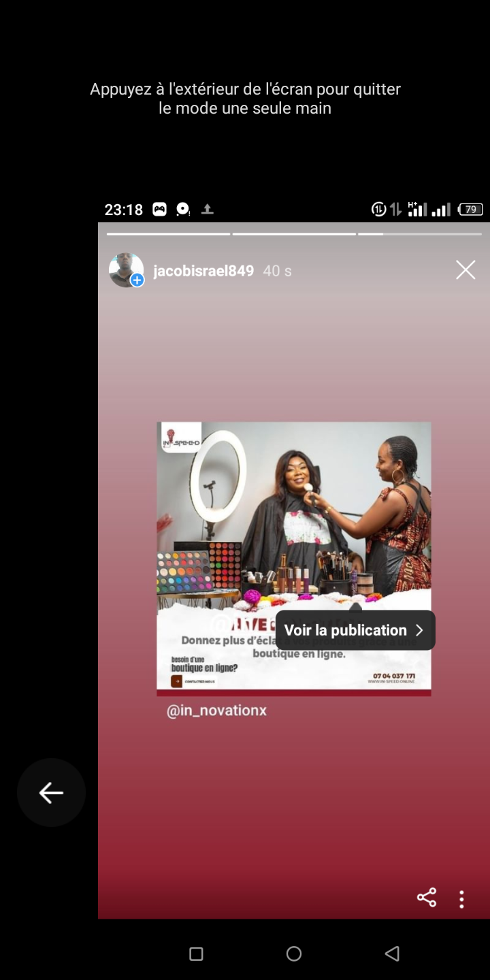The height and width of the screenshot is (980, 490).
Task: Tap the chevron on Voir la publication
Action: tap(419, 630)
